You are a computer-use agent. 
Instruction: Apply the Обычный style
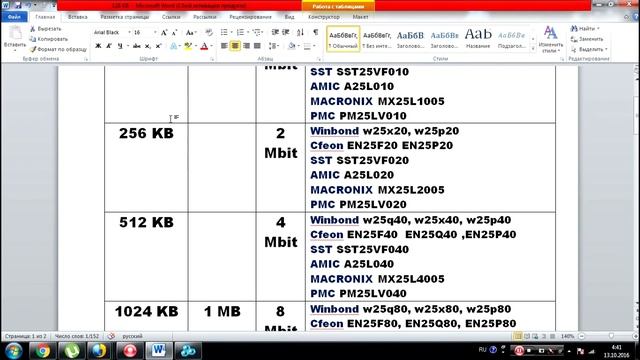(x=343, y=39)
